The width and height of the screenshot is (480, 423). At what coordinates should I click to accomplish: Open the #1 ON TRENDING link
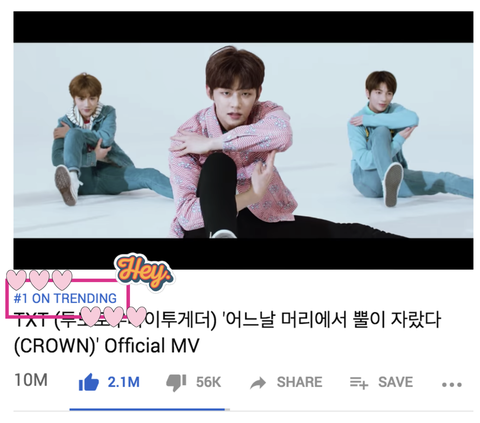click(65, 298)
